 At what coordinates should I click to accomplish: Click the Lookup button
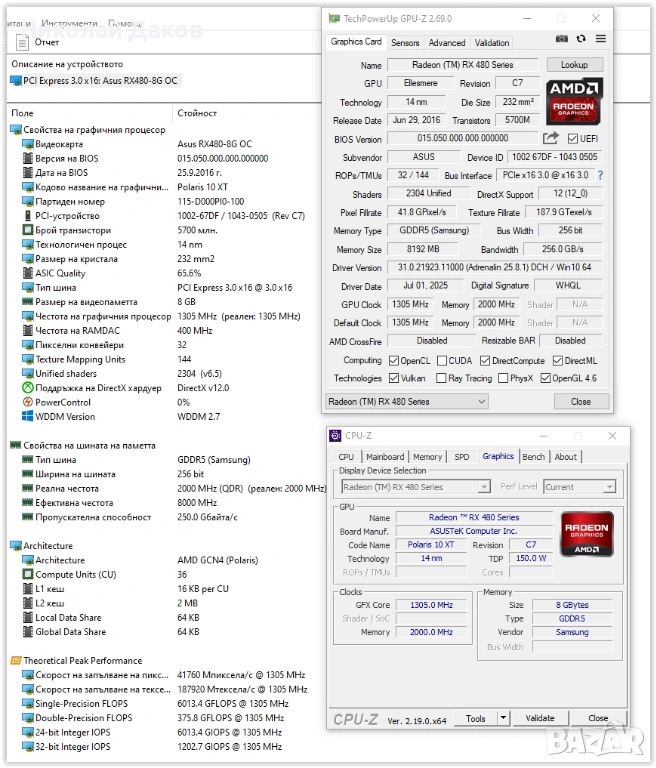tap(574, 65)
